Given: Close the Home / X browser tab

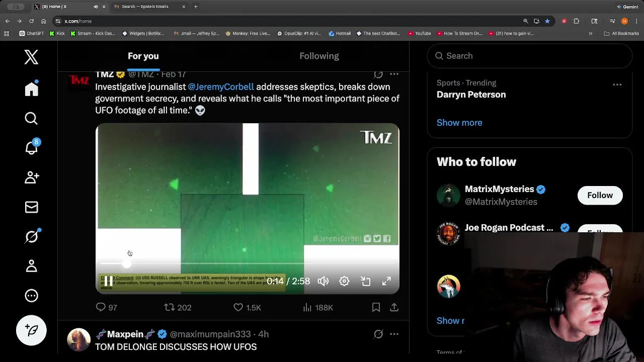Looking at the screenshot, I should point(104,7).
